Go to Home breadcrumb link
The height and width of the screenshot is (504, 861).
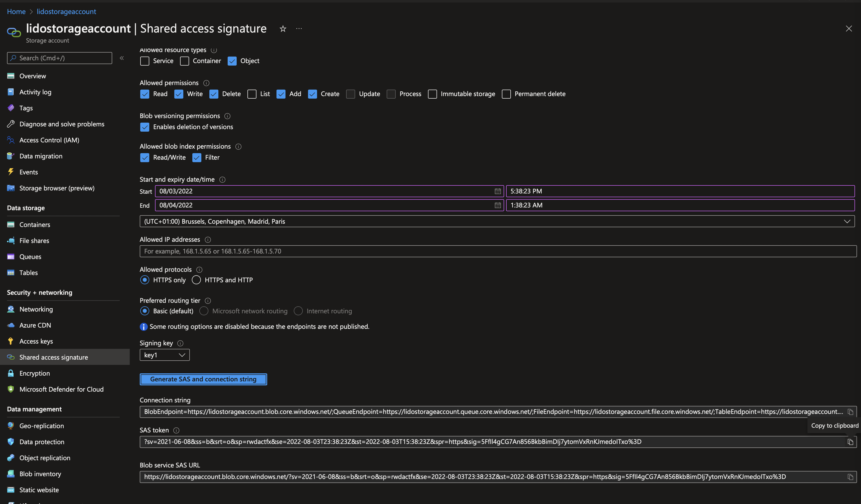pos(16,12)
